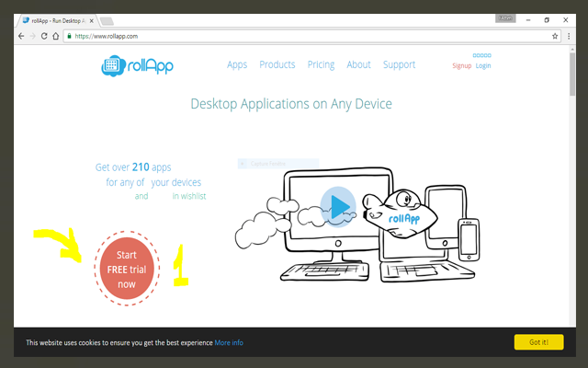The image size is (588, 368).
Task: Reload the page with the refresh icon
Action: tap(46, 36)
